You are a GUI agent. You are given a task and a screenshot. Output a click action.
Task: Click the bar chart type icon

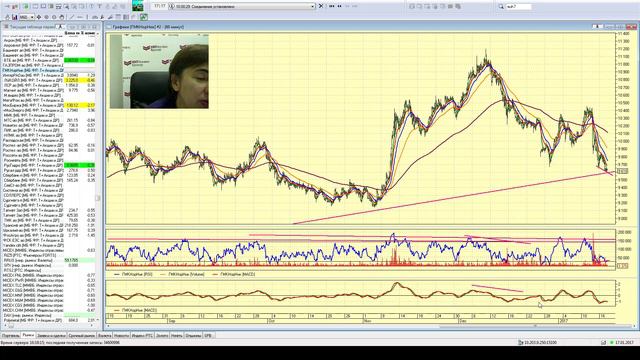pyautogui.click(x=14, y=17)
